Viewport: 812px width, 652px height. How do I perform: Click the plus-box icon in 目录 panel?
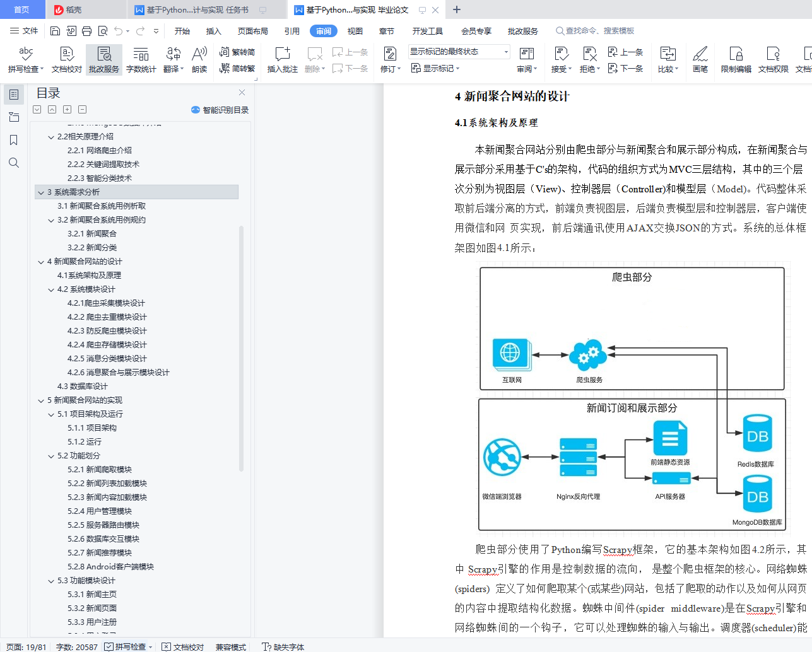(x=68, y=110)
